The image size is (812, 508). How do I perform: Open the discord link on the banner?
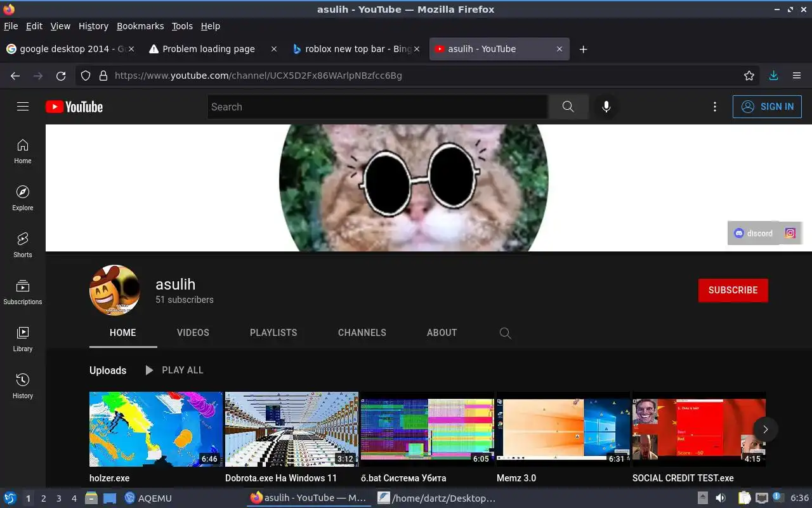754,233
